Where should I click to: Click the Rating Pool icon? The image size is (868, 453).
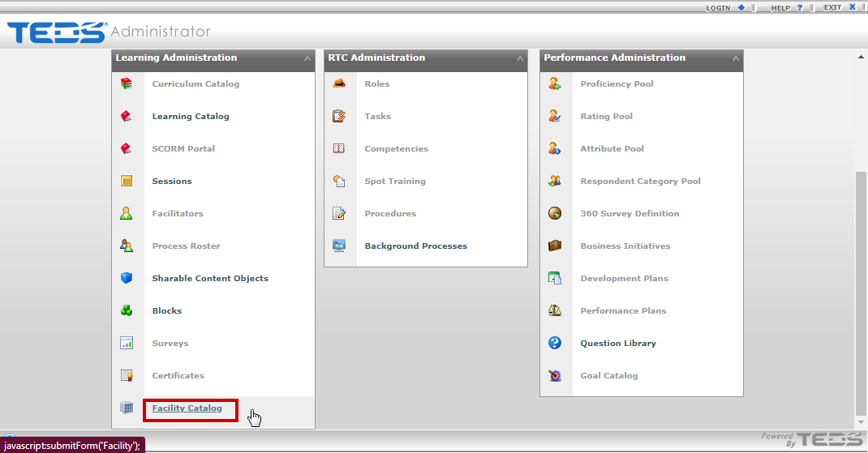[x=555, y=116]
